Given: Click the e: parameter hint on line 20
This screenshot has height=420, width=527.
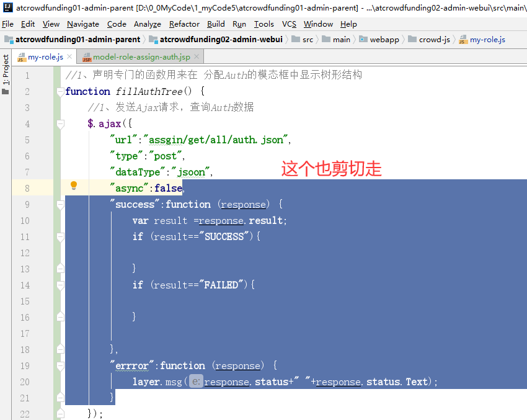Looking at the screenshot, I should pyautogui.click(x=196, y=382).
